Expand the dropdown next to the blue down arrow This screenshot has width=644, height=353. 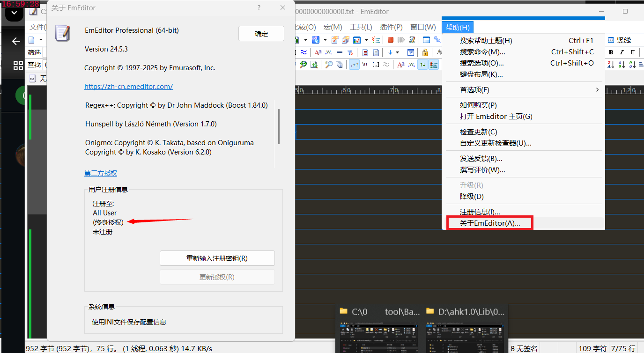point(397,52)
